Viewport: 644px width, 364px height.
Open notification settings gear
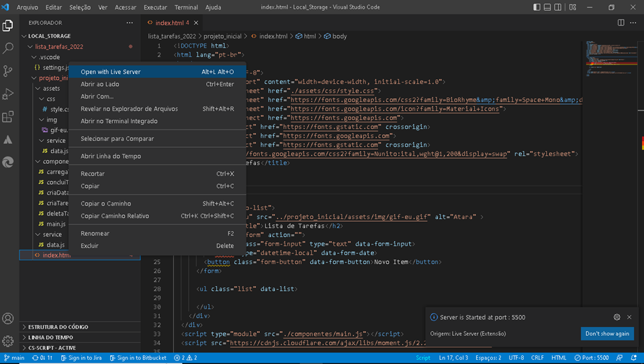(617, 317)
